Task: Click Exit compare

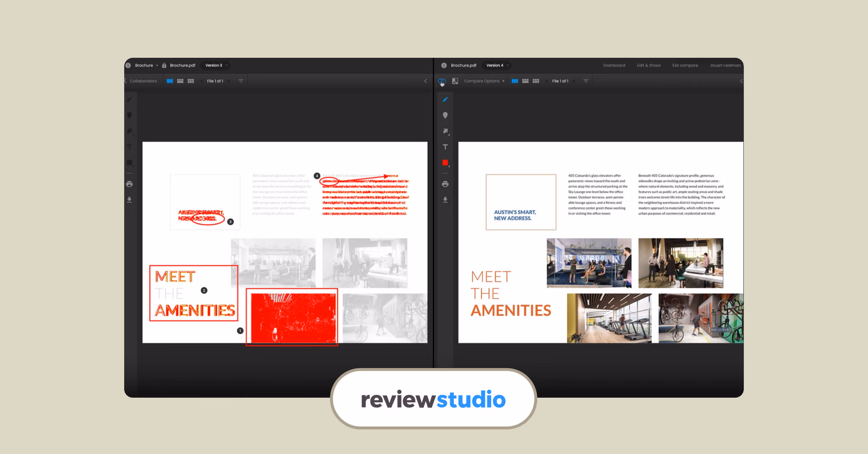Action: click(x=685, y=66)
